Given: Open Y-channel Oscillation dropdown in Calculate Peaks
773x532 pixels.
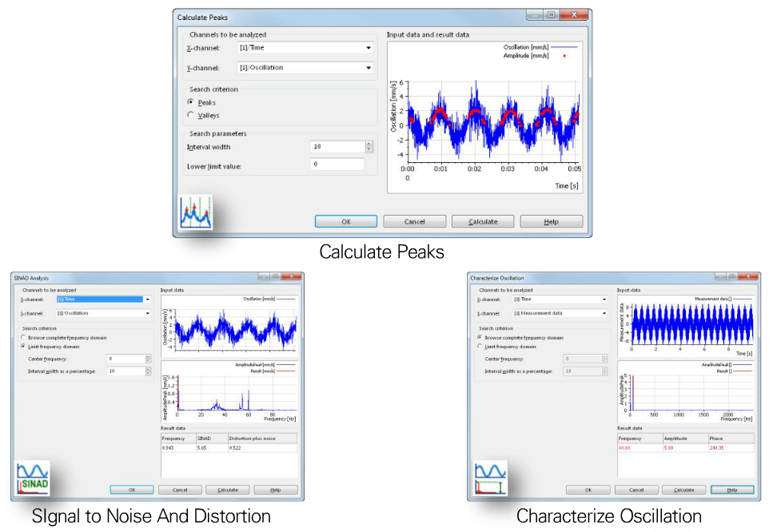Looking at the screenshot, I should pyautogui.click(x=369, y=68).
